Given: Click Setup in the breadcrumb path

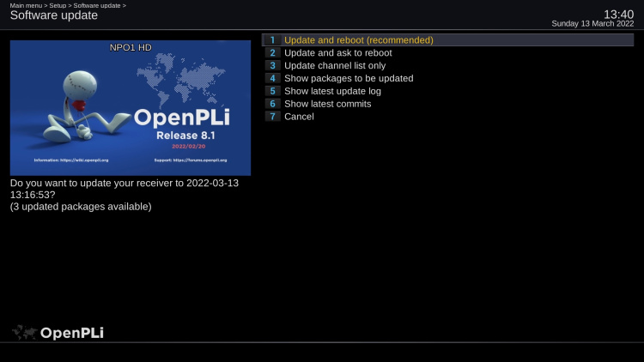Looking at the screenshot, I should coord(58,5).
